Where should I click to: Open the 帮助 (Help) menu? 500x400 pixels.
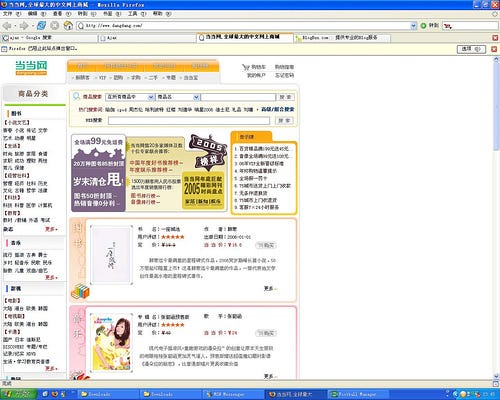pos(162,14)
